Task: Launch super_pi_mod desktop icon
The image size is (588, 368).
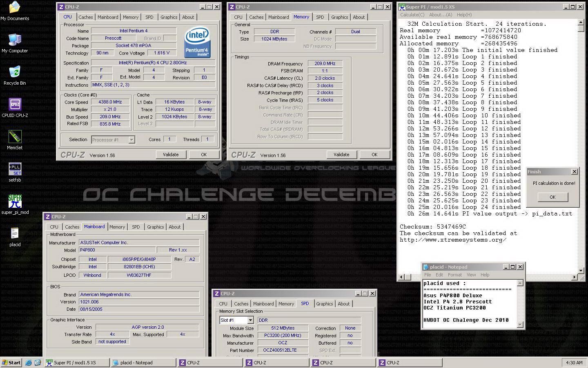Action: (x=15, y=204)
